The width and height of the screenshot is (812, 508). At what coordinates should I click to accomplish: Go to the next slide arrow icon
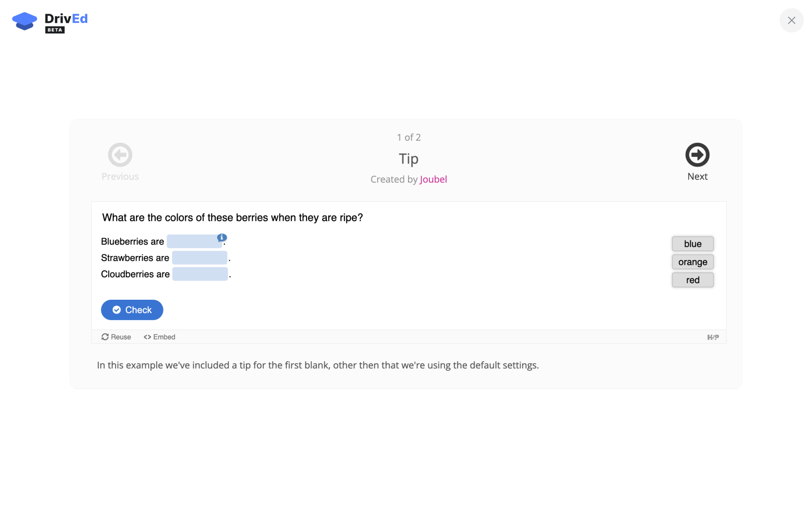click(x=697, y=155)
